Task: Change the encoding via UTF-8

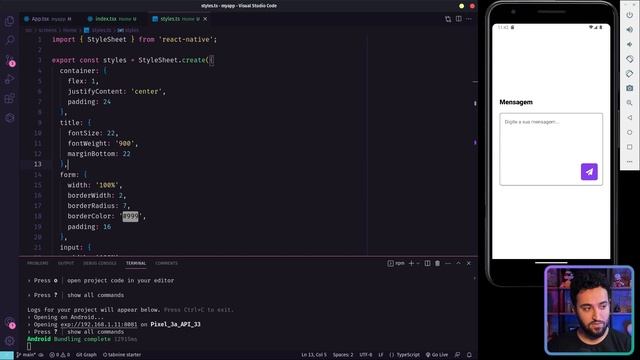Action: (366, 355)
